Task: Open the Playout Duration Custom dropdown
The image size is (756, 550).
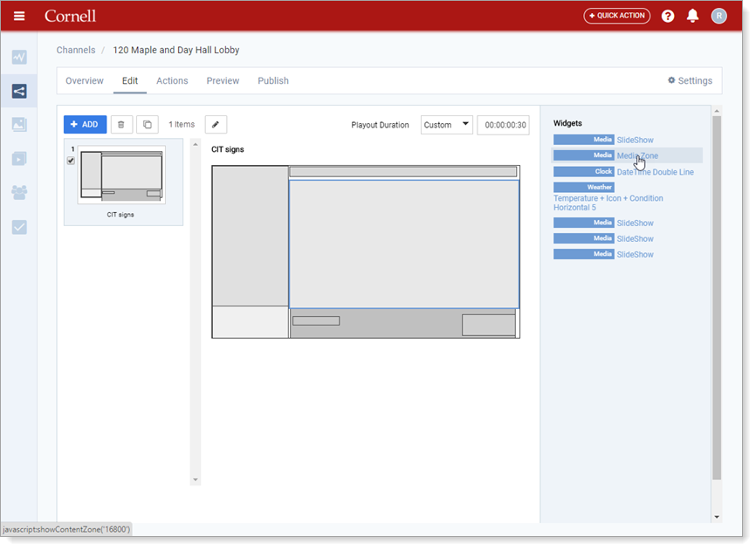Action: [446, 125]
